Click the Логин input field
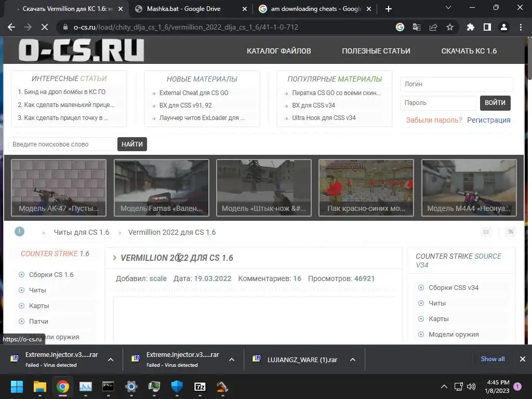The image size is (532, 399). click(456, 84)
